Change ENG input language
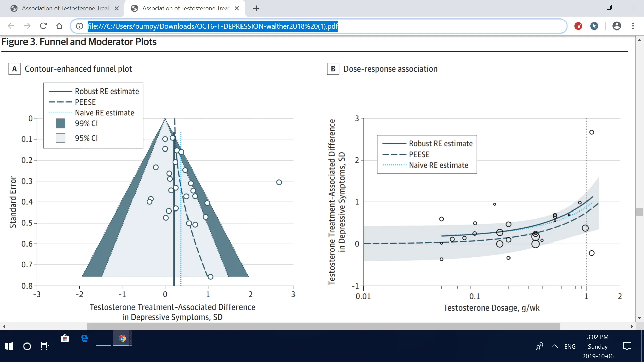The image size is (644, 362). [570, 346]
